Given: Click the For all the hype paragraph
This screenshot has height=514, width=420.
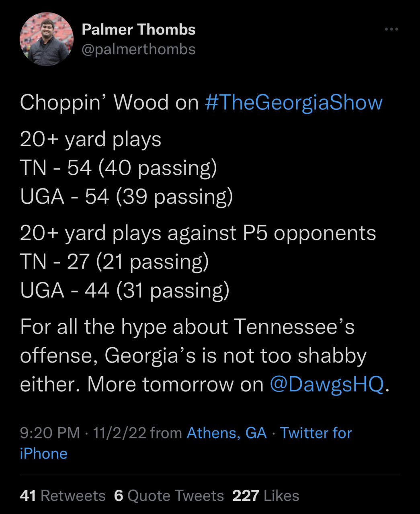Looking at the screenshot, I should point(205,356).
